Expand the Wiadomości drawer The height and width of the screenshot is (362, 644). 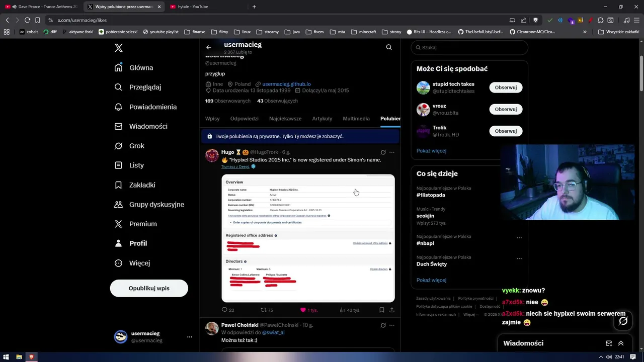pos(621,343)
